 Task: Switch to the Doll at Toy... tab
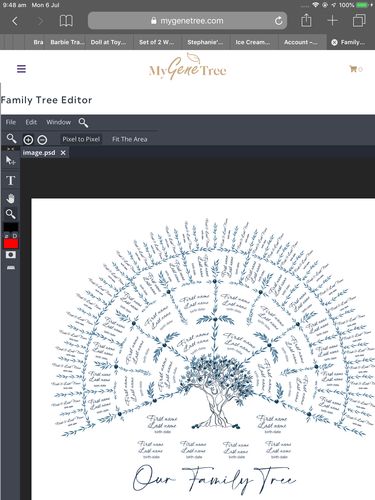(x=108, y=42)
